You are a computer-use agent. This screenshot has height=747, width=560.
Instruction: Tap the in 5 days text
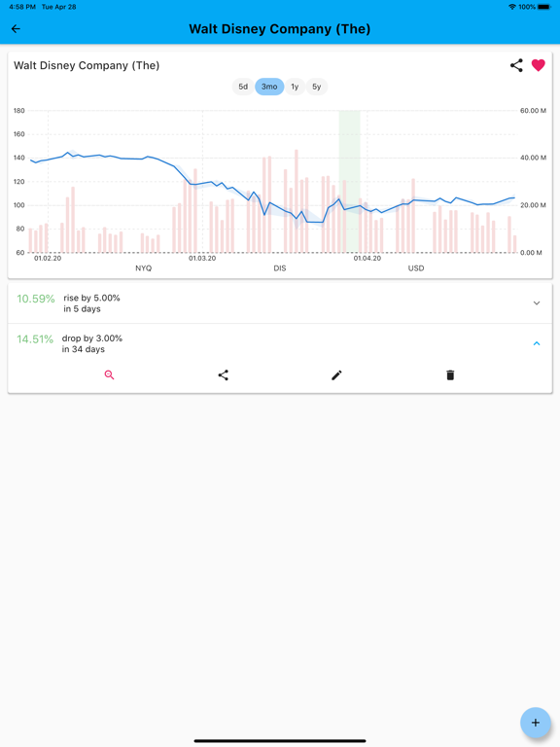point(82,308)
